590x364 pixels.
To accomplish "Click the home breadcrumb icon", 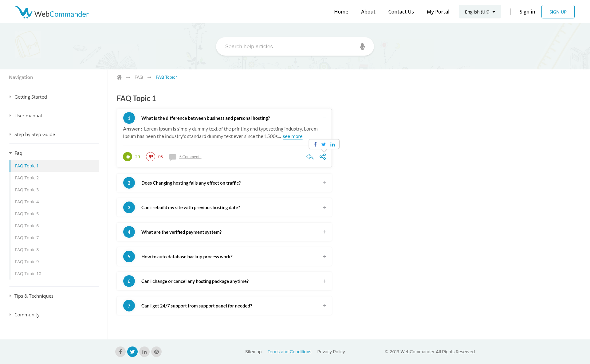I will (x=119, y=77).
